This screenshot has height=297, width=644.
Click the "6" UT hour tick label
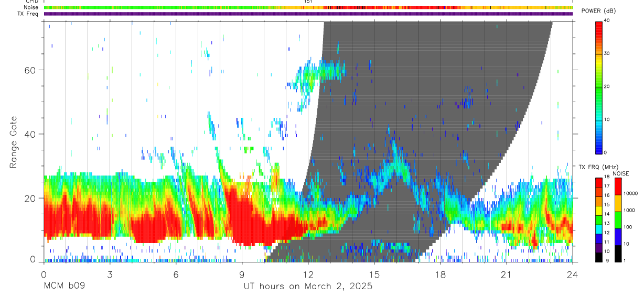(176, 274)
